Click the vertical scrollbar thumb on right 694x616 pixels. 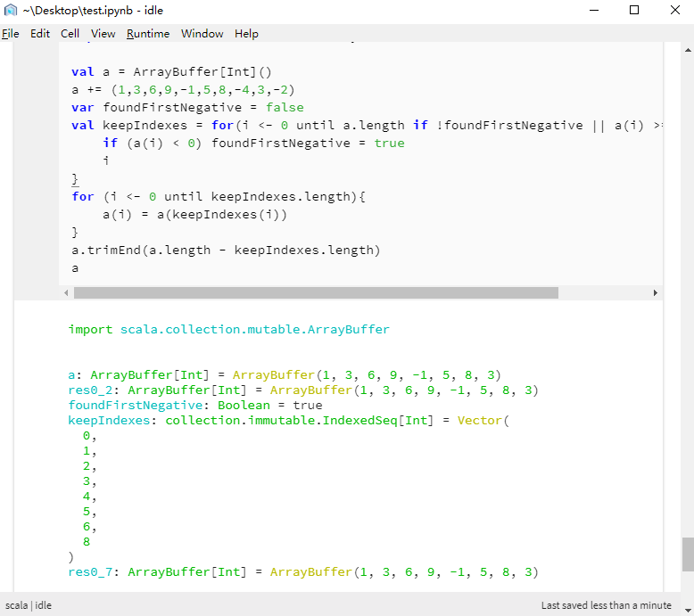coord(688,554)
